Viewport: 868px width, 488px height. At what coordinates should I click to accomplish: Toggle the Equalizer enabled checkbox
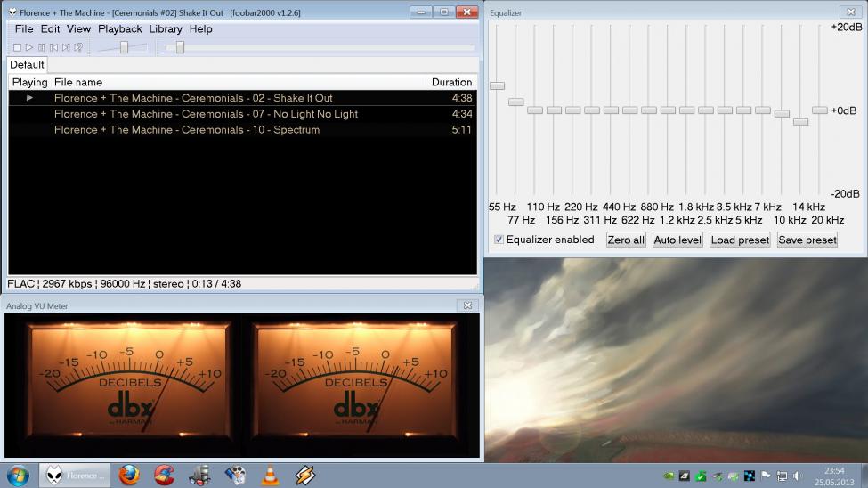click(x=499, y=240)
